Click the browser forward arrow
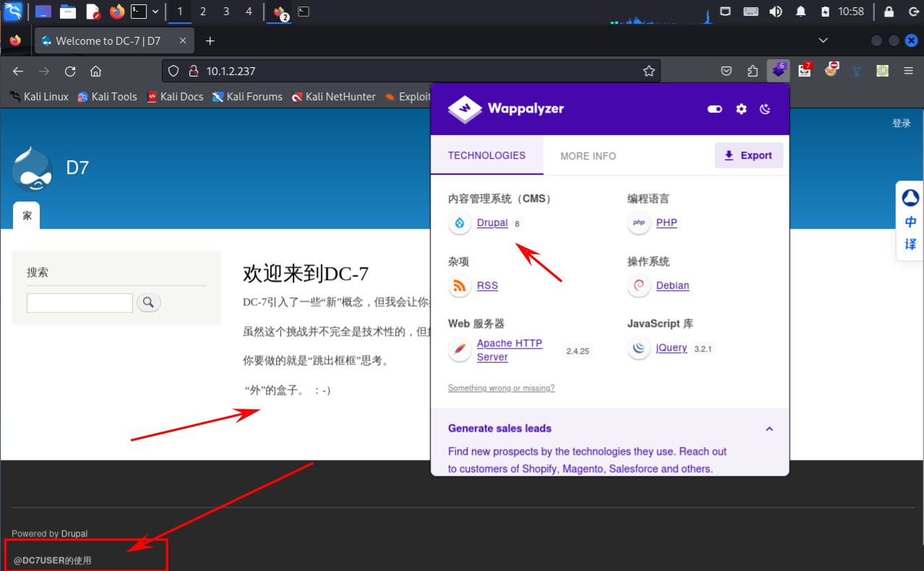 click(44, 71)
